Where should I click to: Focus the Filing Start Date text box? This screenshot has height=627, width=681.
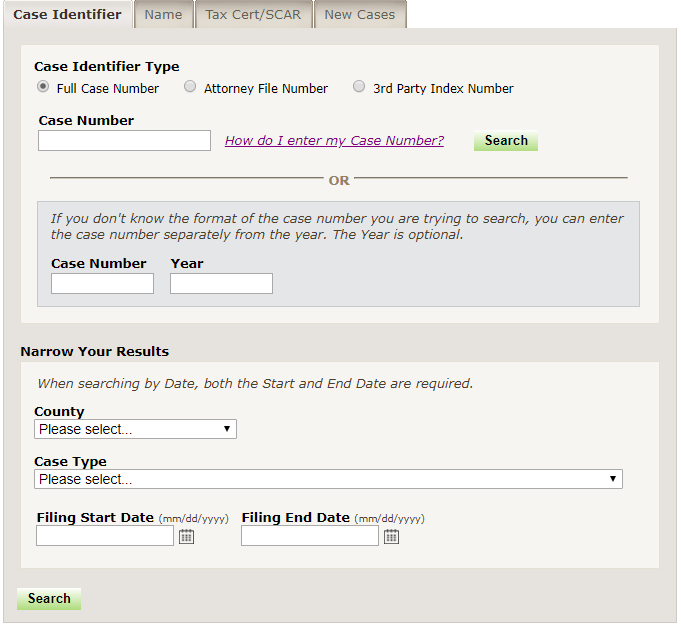click(x=105, y=537)
